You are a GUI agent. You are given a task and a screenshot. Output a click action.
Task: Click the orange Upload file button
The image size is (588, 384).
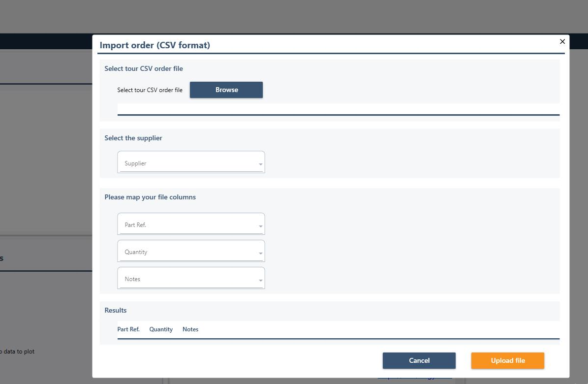coord(507,361)
